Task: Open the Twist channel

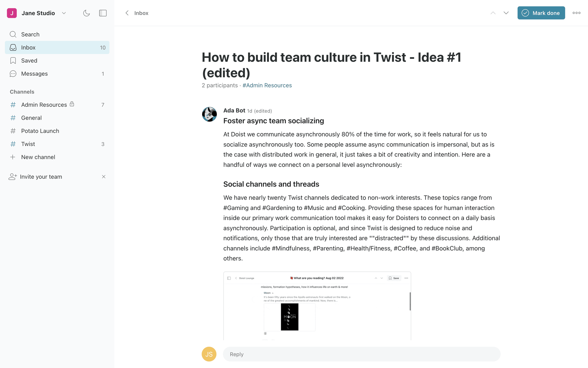Action: tap(57, 144)
